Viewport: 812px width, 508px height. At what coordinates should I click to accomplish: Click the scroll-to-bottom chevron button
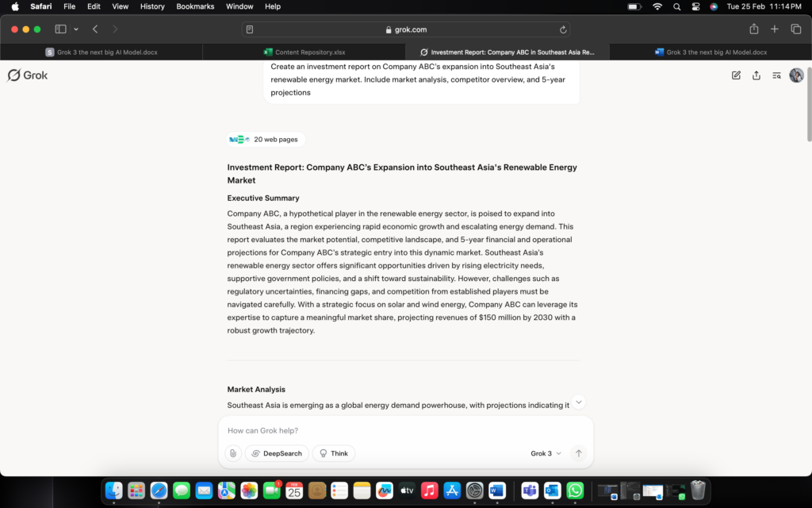pyautogui.click(x=579, y=402)
